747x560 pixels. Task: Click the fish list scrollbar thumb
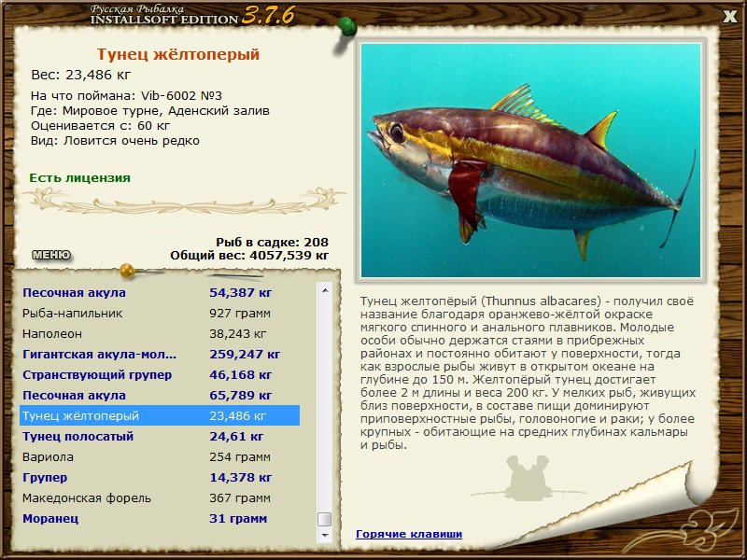(x=325, y=519)
